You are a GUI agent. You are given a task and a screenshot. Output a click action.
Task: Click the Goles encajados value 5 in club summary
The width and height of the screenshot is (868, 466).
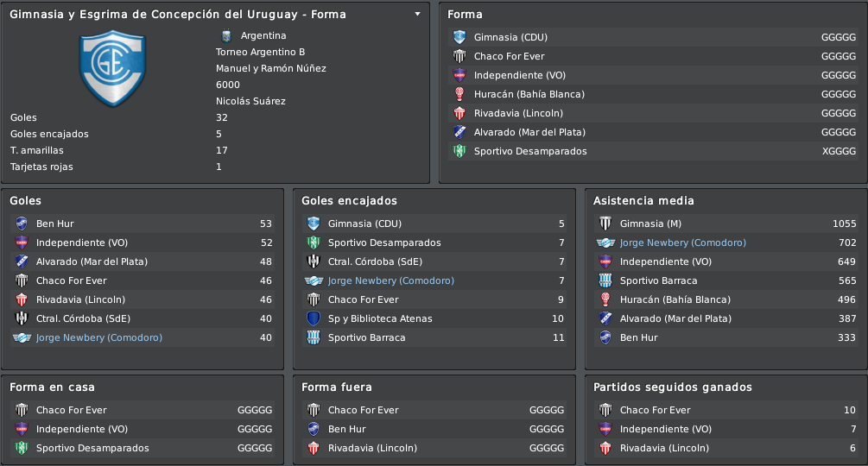point(219,135)
